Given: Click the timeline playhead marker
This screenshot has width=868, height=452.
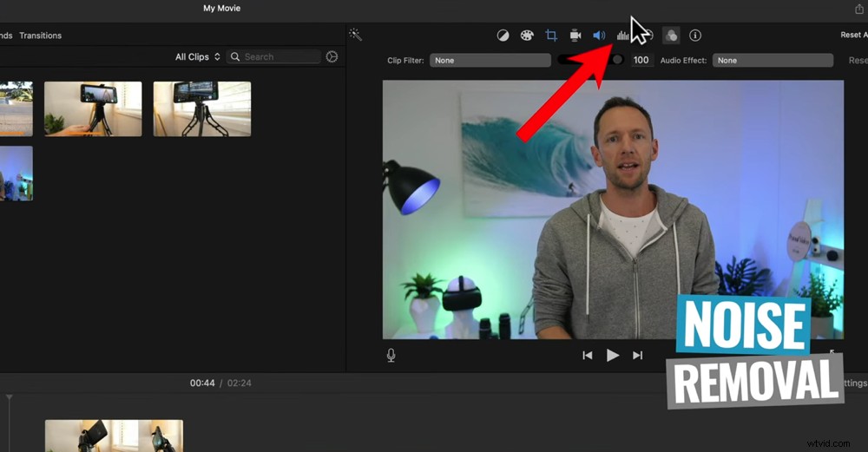Looking at the screenshot, I should [9, 397].
